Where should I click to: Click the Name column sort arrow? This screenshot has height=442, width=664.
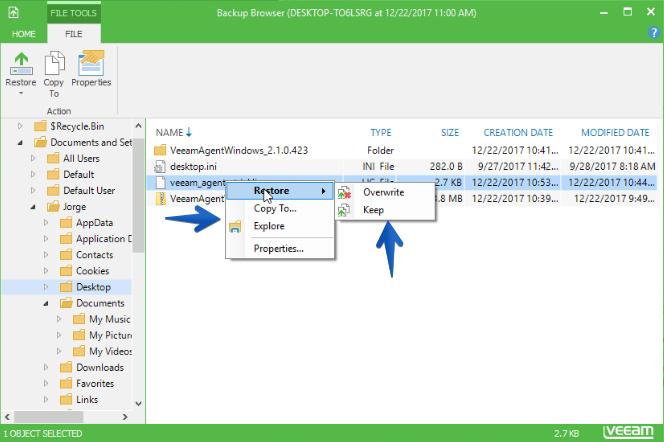(189, 132)
